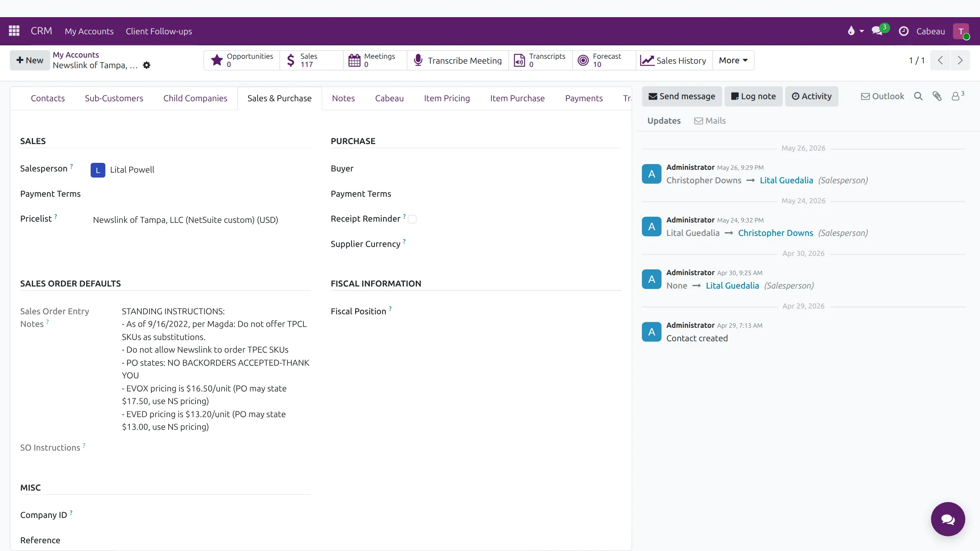
Task: Open activities clock icon in navbar
Action: [x=904, y=31]
